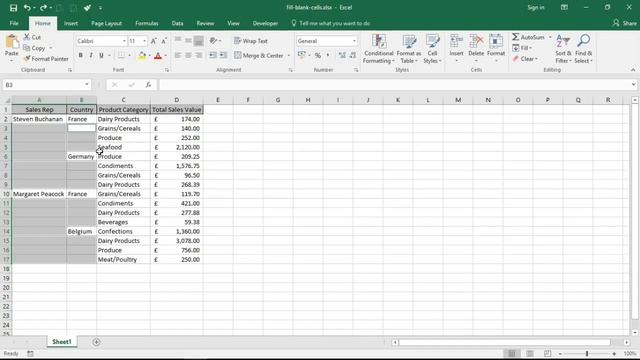The height and width of the screenshot is (360, 640).
Task: Click the Insert Function fx icon
Action: point(148,84)
